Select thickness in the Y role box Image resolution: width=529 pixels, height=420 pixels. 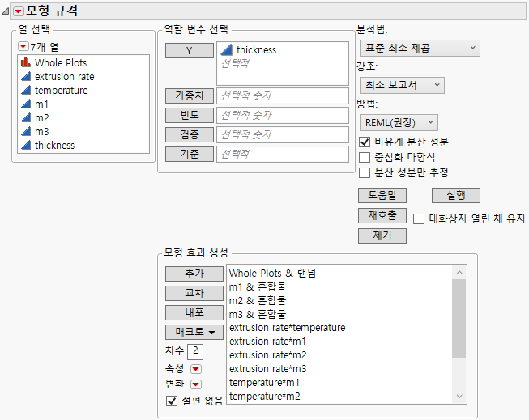(256, 50)
